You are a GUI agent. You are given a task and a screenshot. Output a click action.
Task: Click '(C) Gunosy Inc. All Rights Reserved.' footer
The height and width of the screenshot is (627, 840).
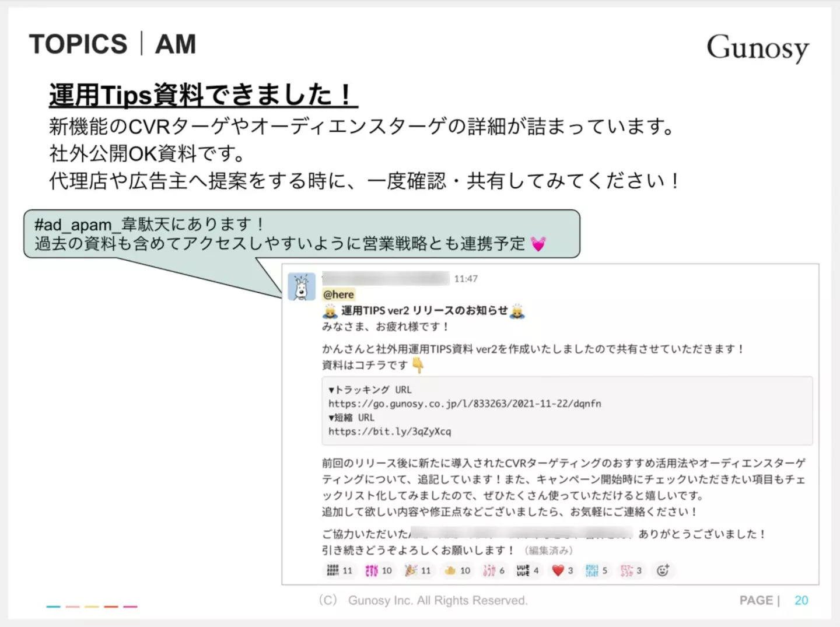coord(423,600)
